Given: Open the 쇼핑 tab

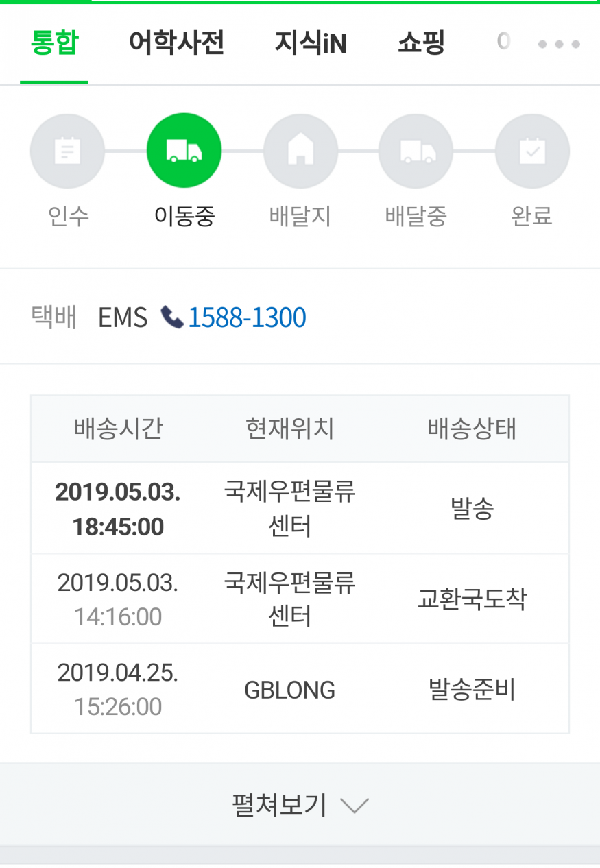Looking at the screenshot, I should [421, 43].
